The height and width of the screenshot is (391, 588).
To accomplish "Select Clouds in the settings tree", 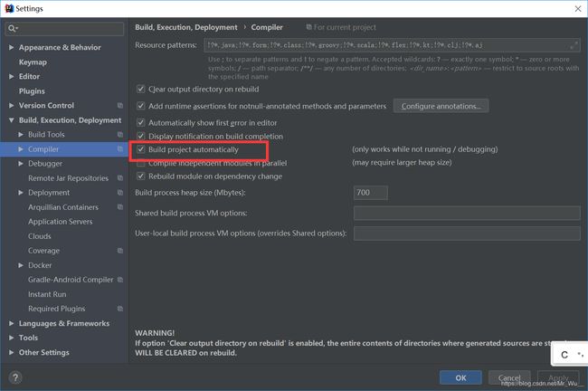I will 40,236.
